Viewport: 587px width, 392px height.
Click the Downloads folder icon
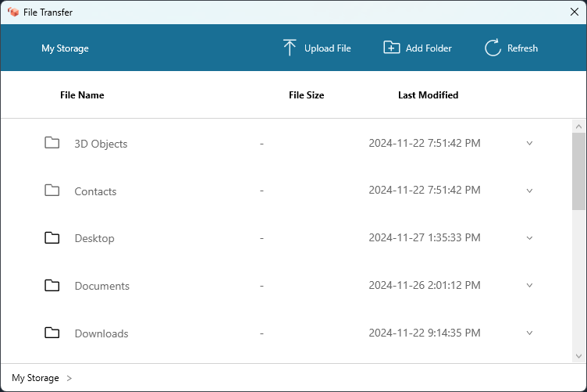pyautogui.click(x=52, y=333)
